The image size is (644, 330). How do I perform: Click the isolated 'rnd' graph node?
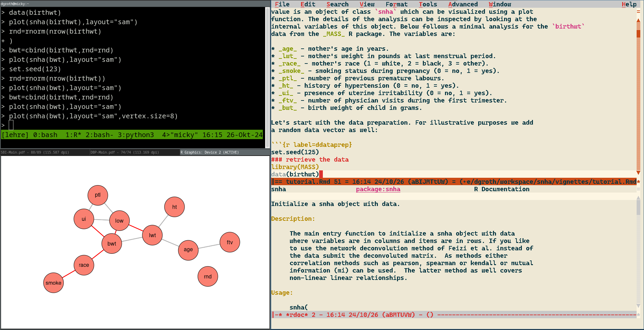click(208, 277)
